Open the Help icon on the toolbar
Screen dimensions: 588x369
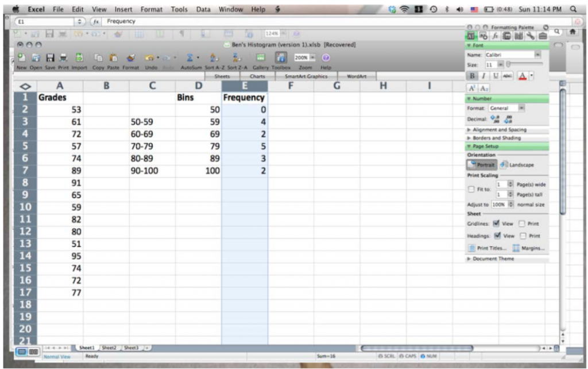click(325, 58)
